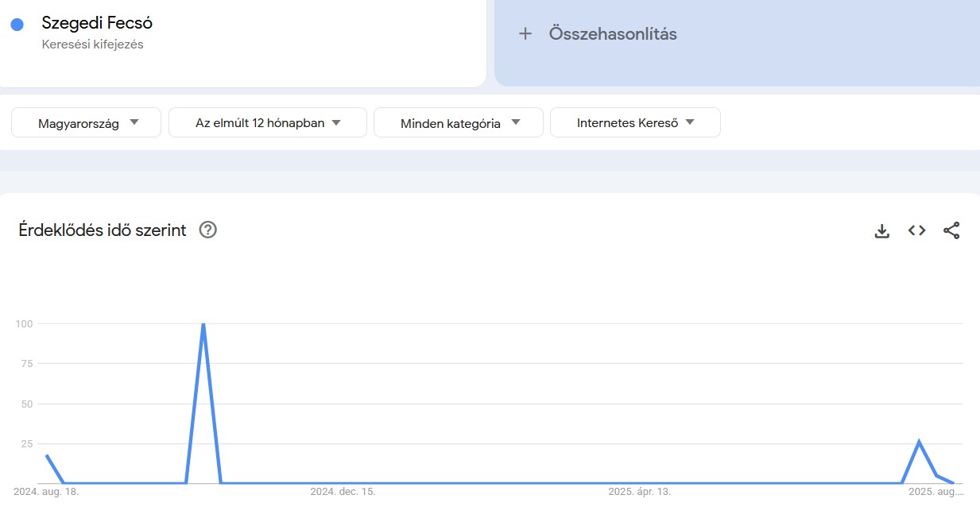Expand the Magyarország filter chevron
Screen dimensions: 980x522
click(x=135, y=122)
